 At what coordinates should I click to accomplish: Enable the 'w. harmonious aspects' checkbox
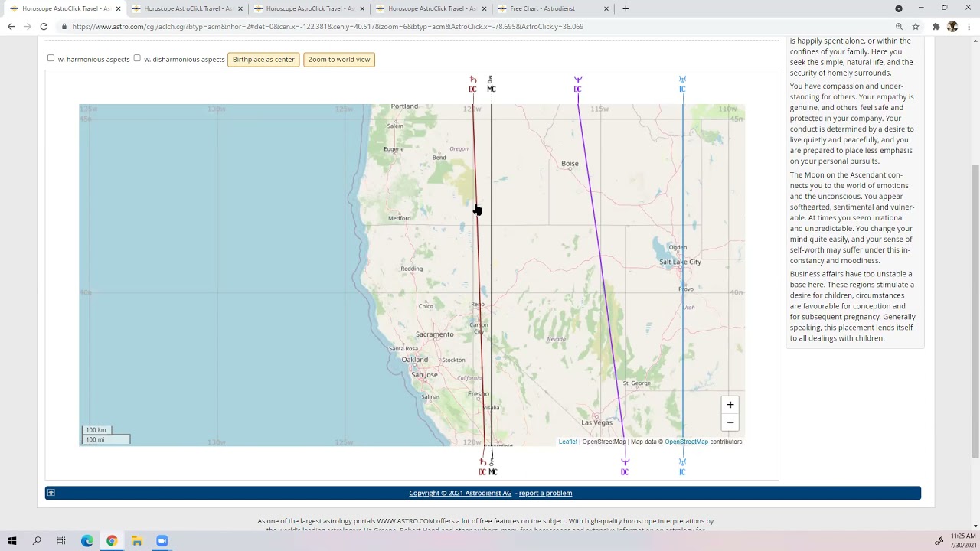point(51,58)
